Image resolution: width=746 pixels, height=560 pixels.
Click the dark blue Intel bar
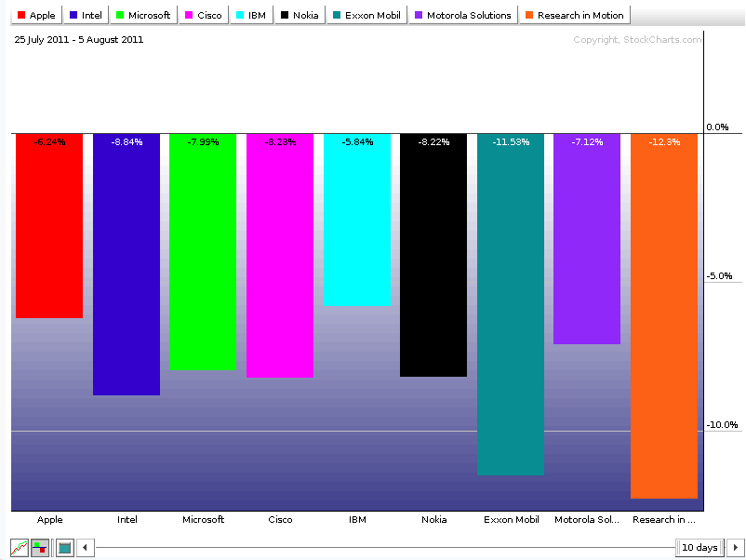coord(127,264)
